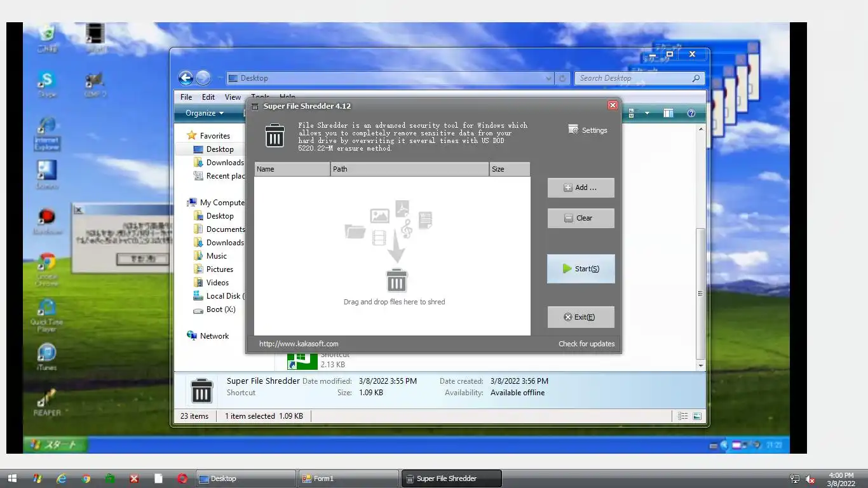The image size is (868, 488).
Task: Select My Computer in navigation pane
Action: pyautogui.click(x=215, y=203)
